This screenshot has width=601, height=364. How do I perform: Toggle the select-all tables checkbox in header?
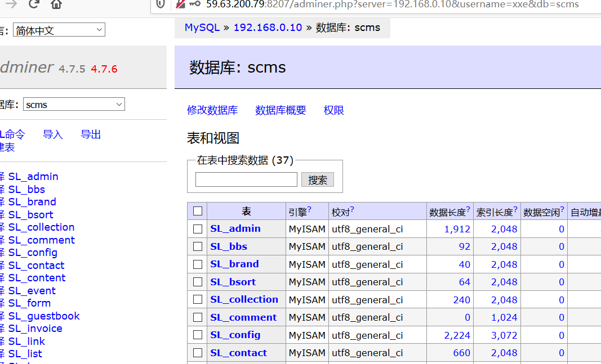tap(198, 211)
